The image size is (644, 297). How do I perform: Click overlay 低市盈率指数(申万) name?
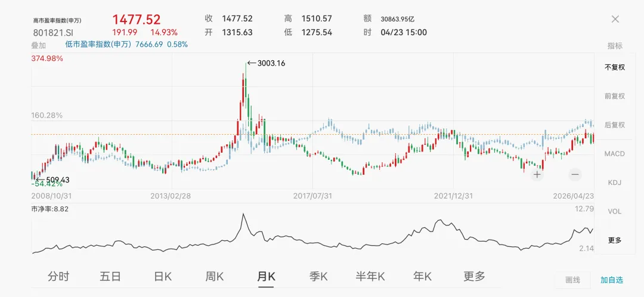coord(98,44)
